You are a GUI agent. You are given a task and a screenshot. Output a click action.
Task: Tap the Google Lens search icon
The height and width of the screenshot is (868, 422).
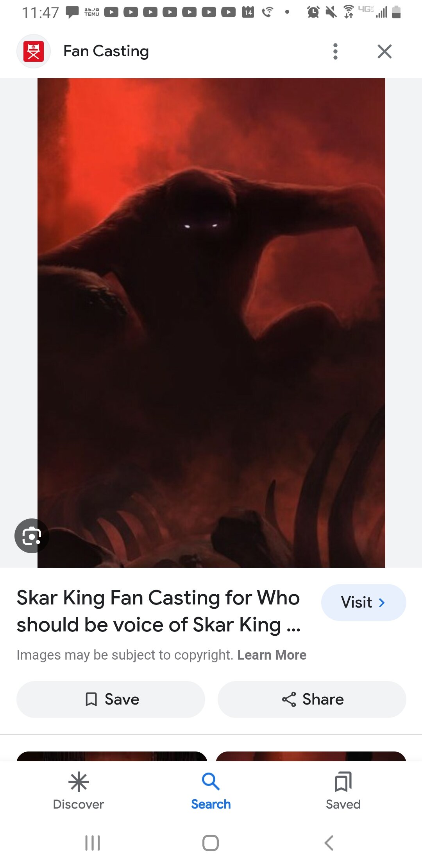coord(32,536)
